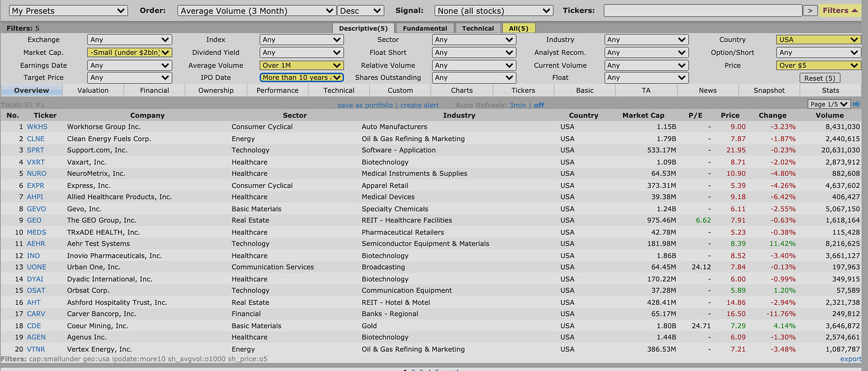868x371 pixels.
Task: Change the Desc sort direction dropdown
Action: (361, 11)
